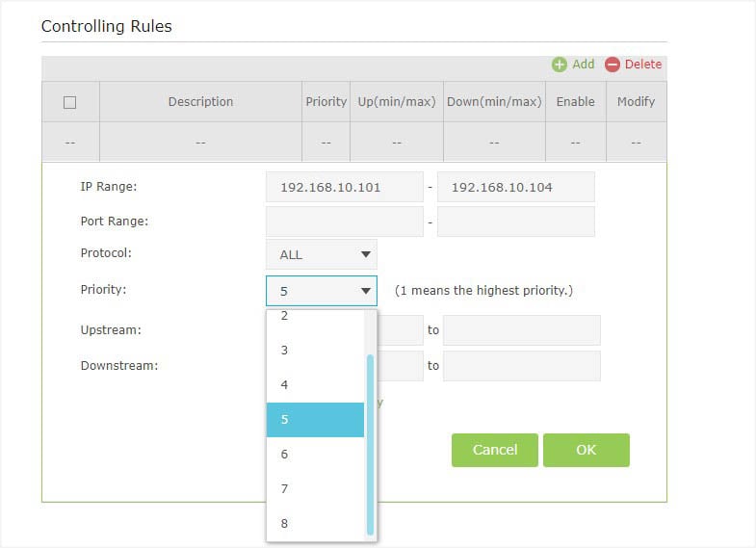Image resolution: width=756 pixels, height=548 pixels.
Task: Click the Down(min/max) column header
Action: (x=494, y=102)
